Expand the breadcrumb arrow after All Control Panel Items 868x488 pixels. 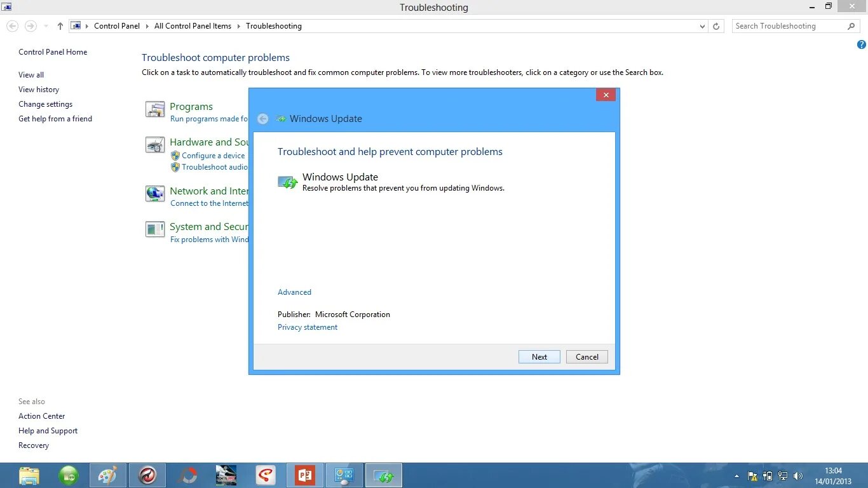point(239,26)
